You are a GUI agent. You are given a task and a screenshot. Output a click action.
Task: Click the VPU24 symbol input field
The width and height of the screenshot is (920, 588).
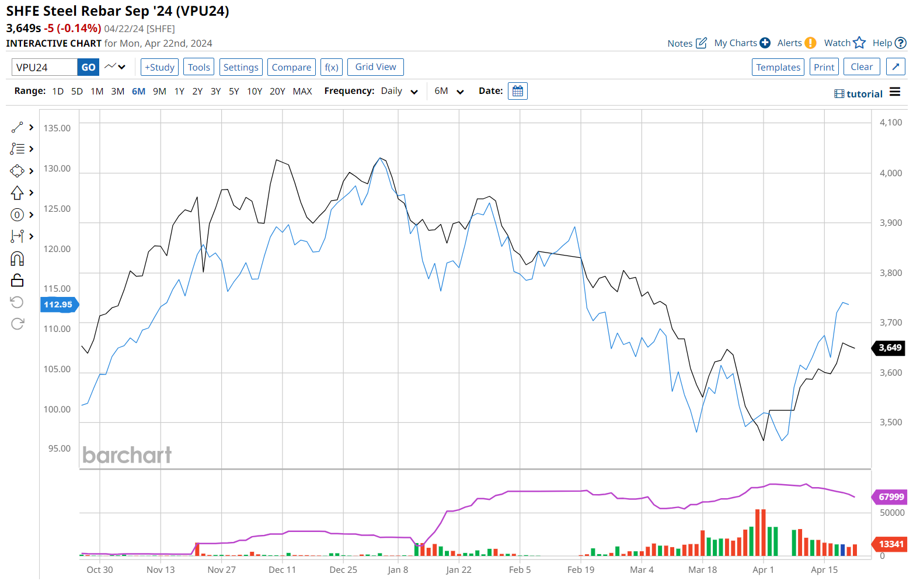(x=44, y=67)
